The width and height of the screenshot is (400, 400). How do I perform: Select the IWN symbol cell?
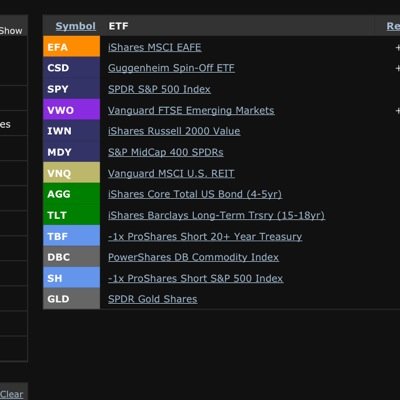coord(71,131)
